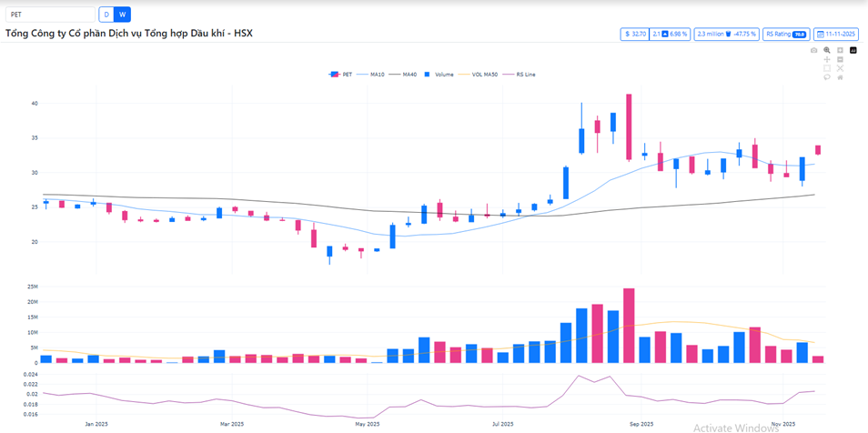Download plot as PNG camera icon
The height and width of the screenshot is (433, 868).
[813, 51]
